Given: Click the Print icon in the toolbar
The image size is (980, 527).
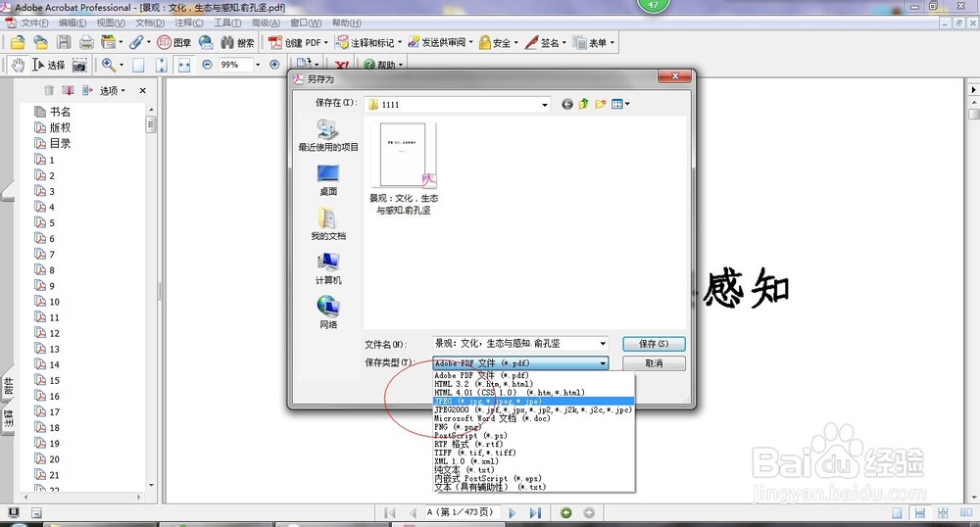Looking at the screenshot, I should point(86,42).
